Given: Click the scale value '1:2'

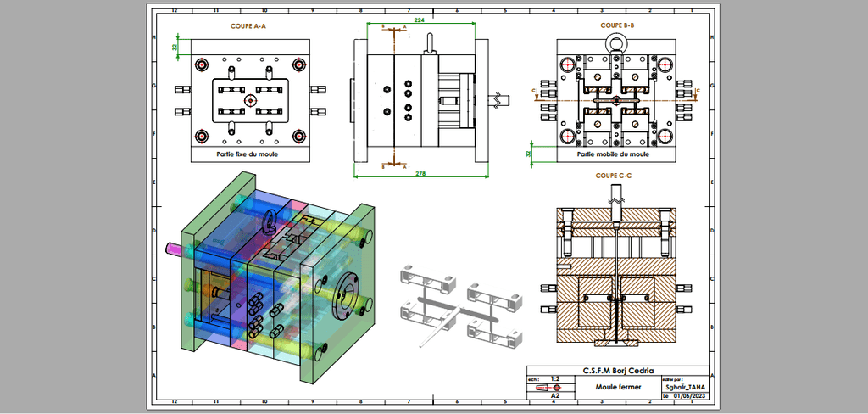Looking at the screenshot, I should pos(556,379).
